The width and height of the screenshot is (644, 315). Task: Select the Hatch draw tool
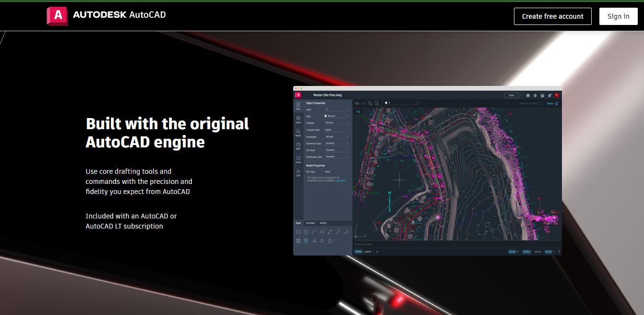pyautogui.click(x=298, y=241)
